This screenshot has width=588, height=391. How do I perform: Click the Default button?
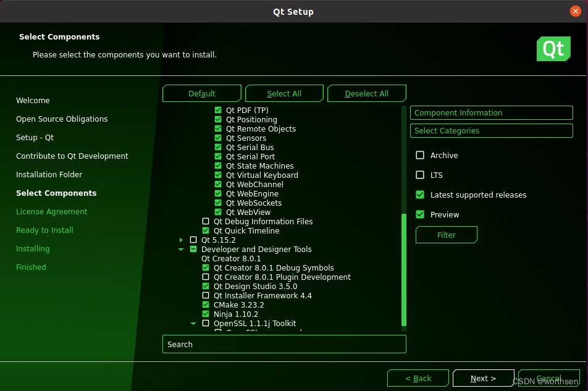tap(202, 93)
